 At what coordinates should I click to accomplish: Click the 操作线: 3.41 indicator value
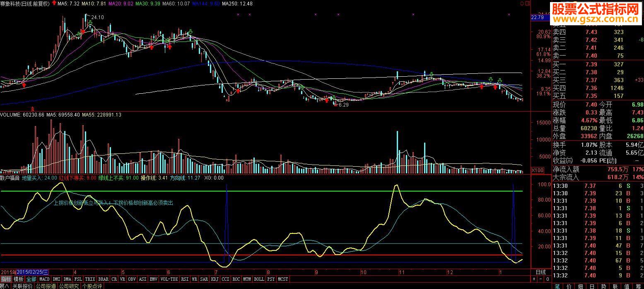154,178
